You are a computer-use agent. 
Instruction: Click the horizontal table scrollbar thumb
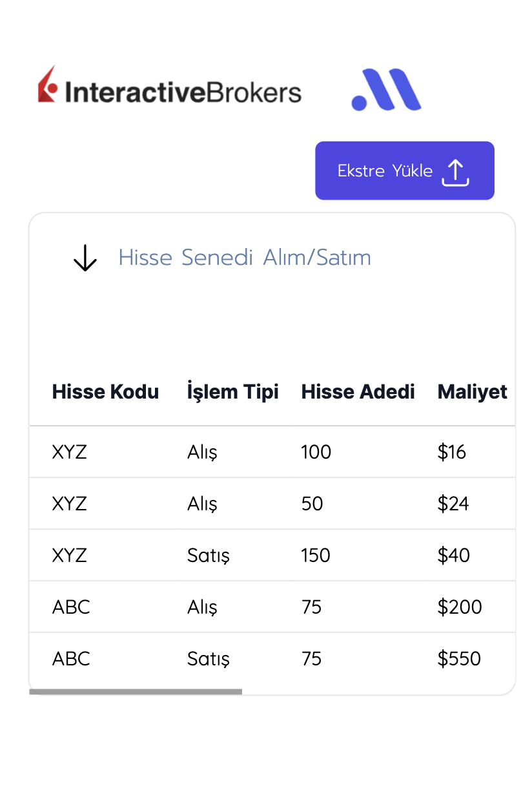tap(136, 692)
